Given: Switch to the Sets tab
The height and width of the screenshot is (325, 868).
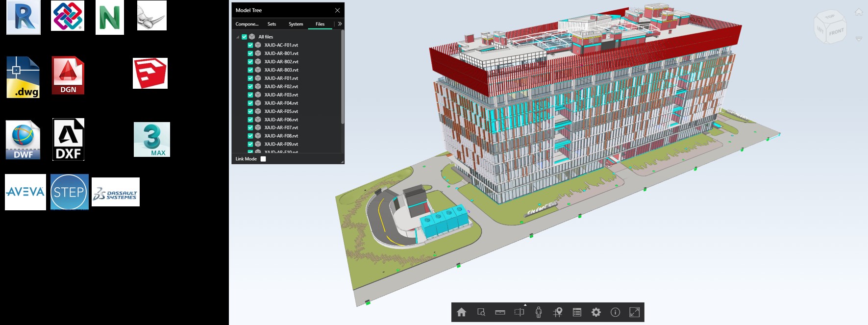Looking at the screenshot, I should click(x=272, y=24).
